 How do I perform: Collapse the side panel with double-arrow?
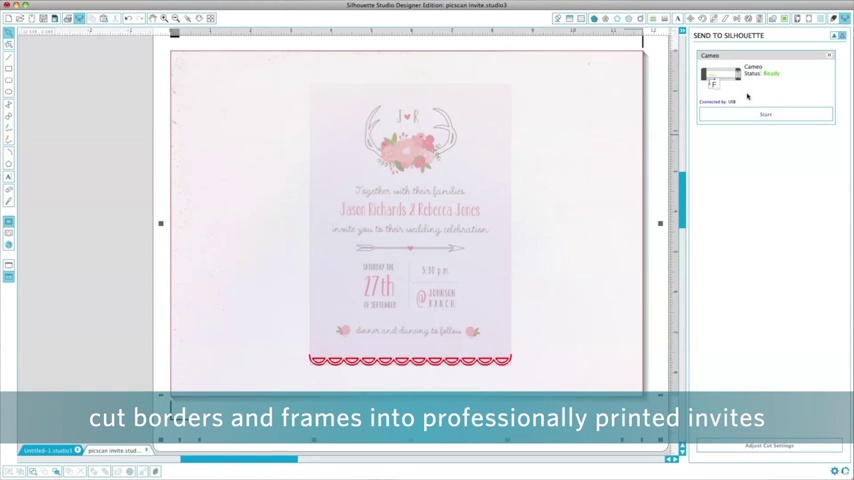click(682, 31)
